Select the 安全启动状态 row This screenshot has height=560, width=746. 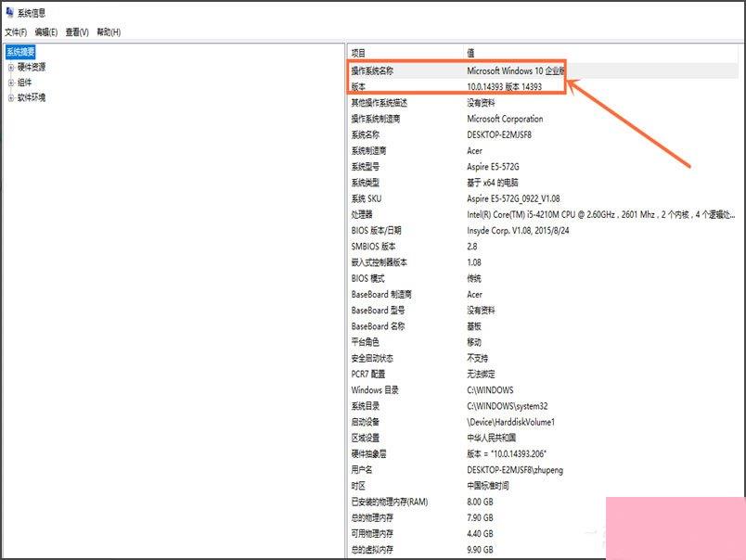click(543, 358)
